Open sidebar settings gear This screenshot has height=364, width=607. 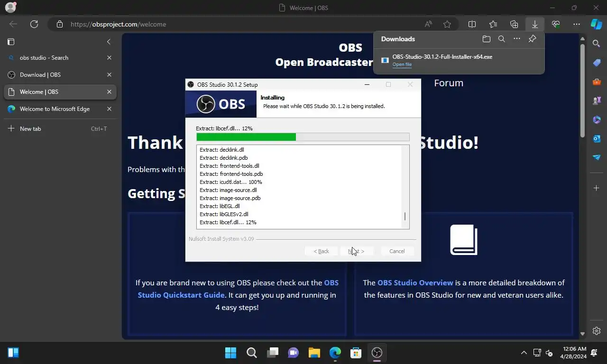(597, 331)
